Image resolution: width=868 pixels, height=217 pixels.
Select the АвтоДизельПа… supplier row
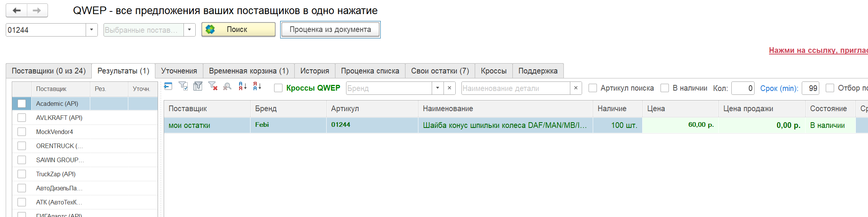(85, 188)
